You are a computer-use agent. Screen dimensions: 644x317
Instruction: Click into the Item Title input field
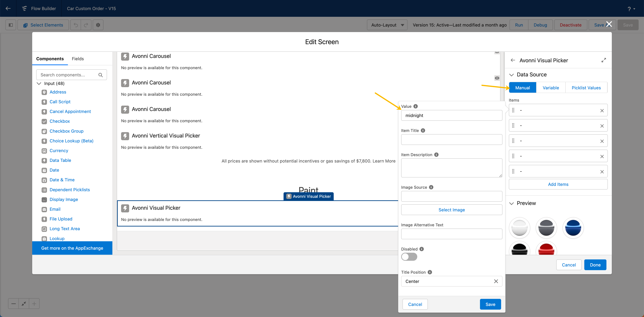click(x=451, y=140)
